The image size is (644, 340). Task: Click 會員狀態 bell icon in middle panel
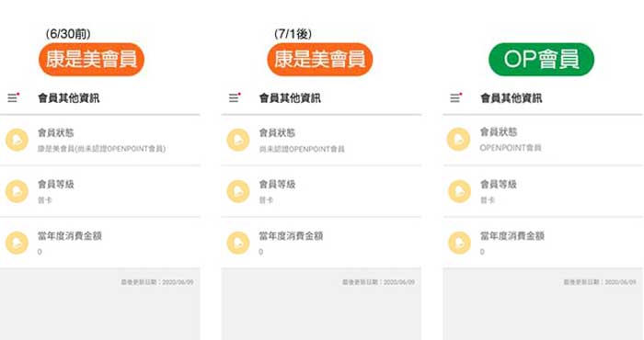click(238, 140)
